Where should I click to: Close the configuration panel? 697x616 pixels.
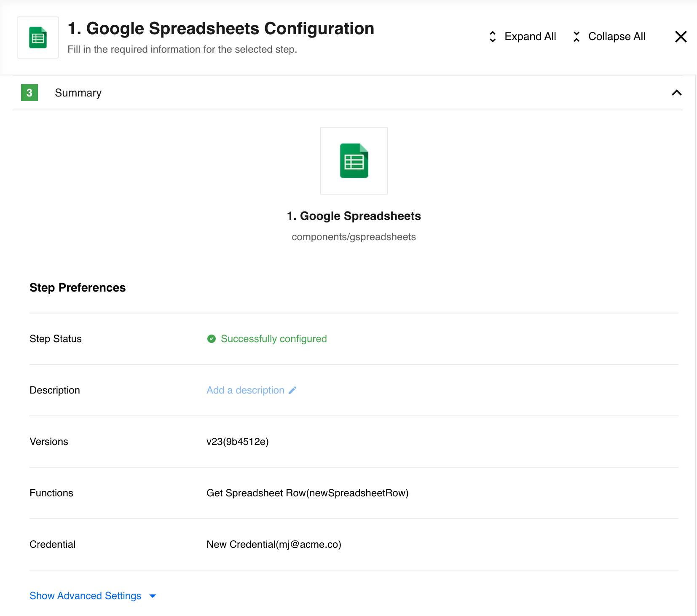point(681,37)
